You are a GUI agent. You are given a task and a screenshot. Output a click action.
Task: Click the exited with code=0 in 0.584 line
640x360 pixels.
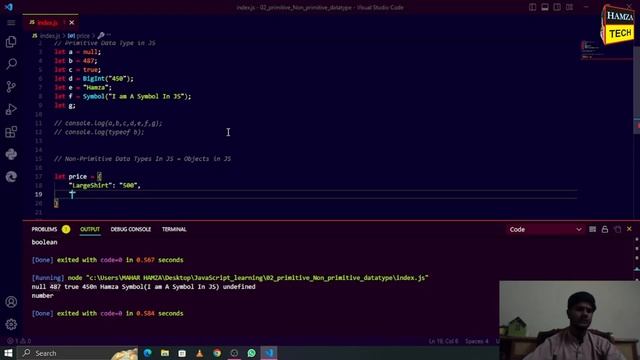(107, 313)
